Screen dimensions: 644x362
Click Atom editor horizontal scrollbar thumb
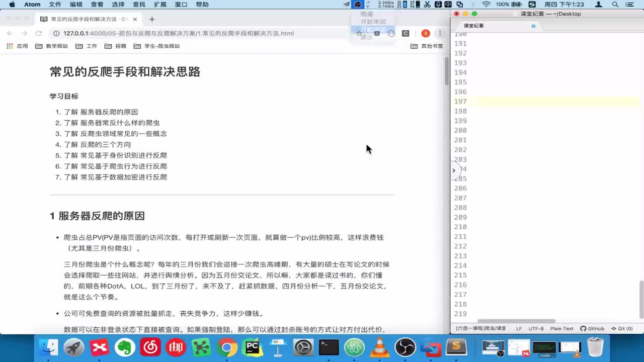(x=517, y=321)
